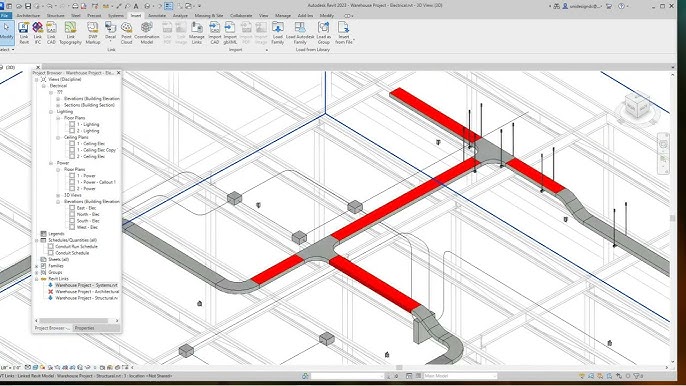Click the shopping cart icon in the title bar
Image resolution: width=686 pixels, height=386 pixels.
(609, 6)
